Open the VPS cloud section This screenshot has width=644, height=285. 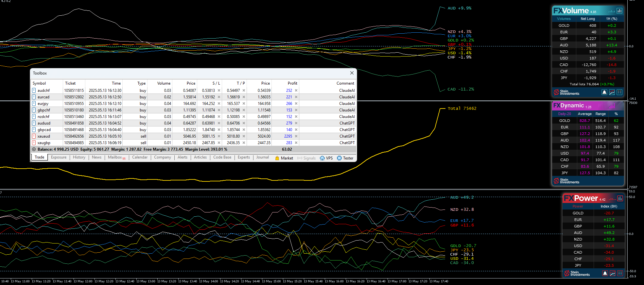pos(326,158)
